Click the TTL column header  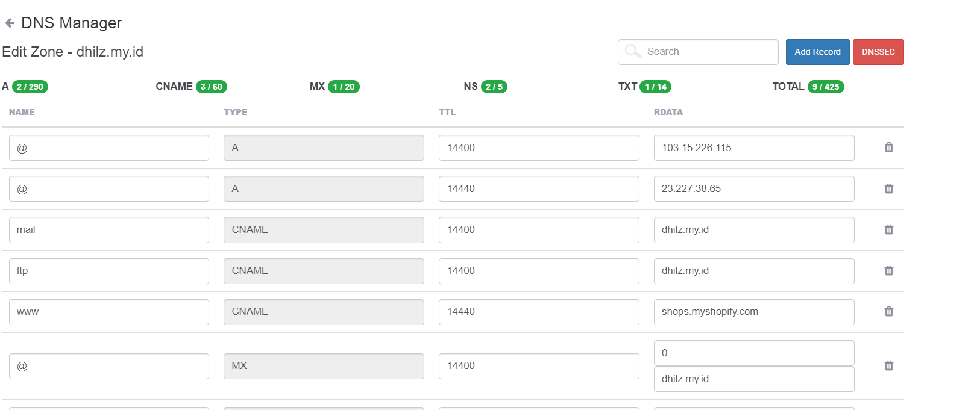[447, 112]
